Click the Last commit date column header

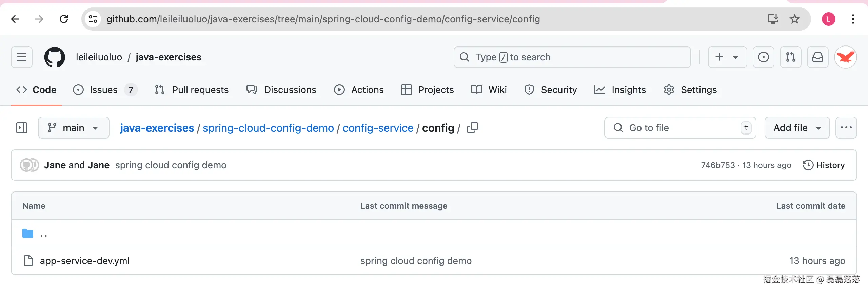click(811, 206)
